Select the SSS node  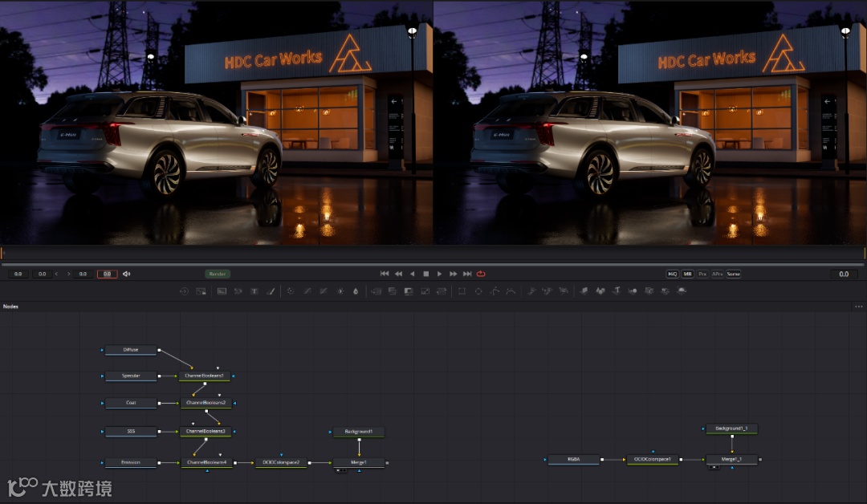[131, 431]
